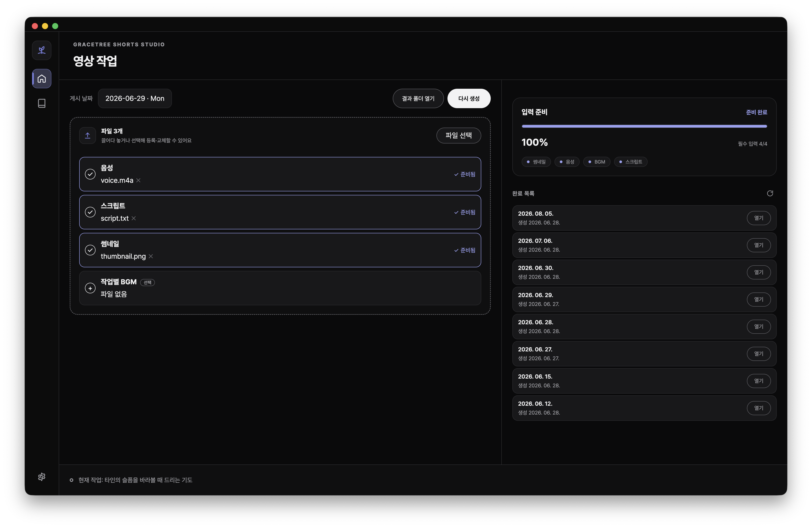The height and width of the screenshot is (528, 812).
Task: Click 준비됨 status on script.txt row
Action: 465,212
